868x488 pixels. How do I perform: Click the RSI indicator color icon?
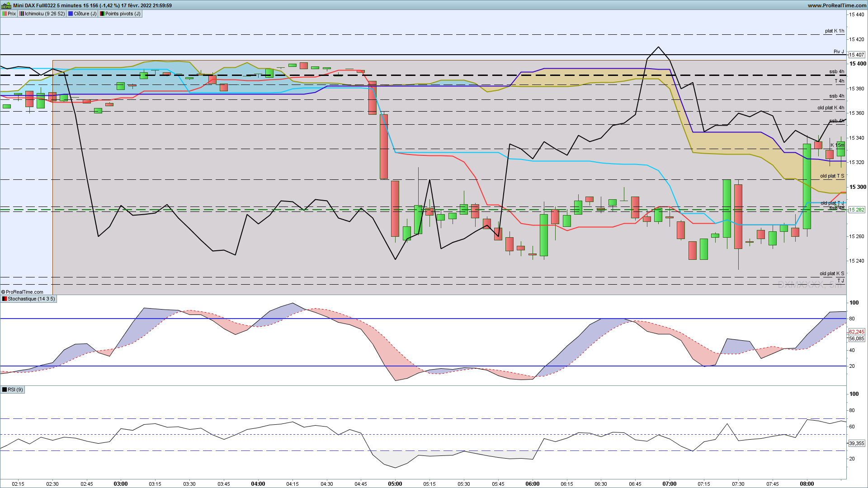pos(5,389)
